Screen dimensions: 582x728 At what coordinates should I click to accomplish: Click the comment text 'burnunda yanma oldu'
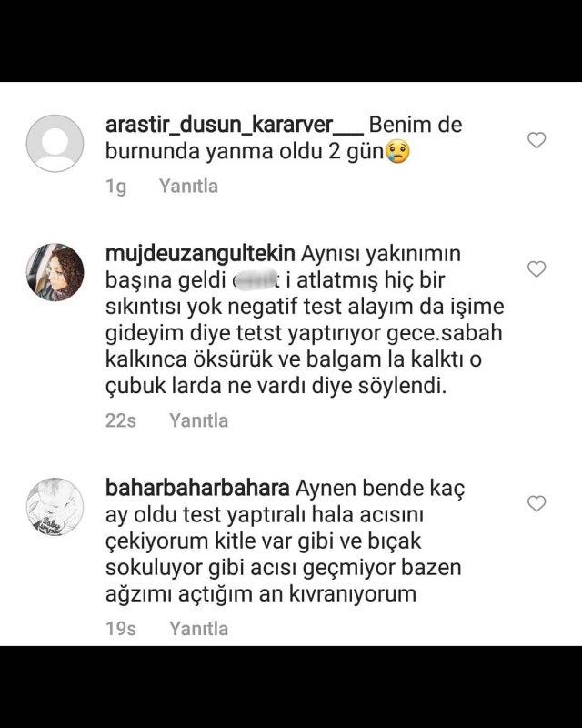[214, 151]
